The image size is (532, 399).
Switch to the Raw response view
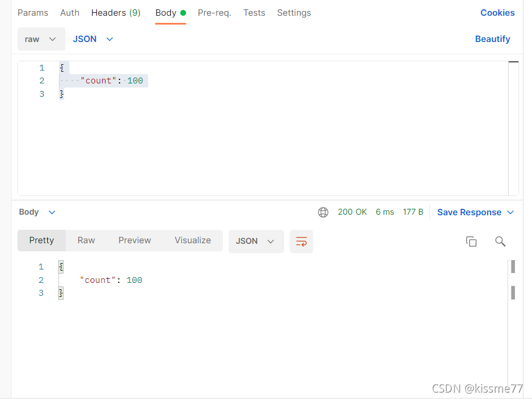pyautogui.click(x=86, y=240)
